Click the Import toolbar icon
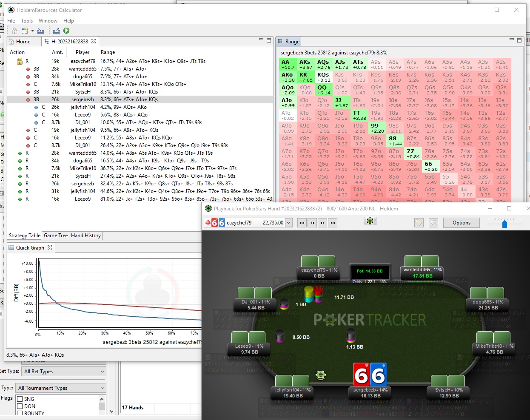 click(40, 31)
